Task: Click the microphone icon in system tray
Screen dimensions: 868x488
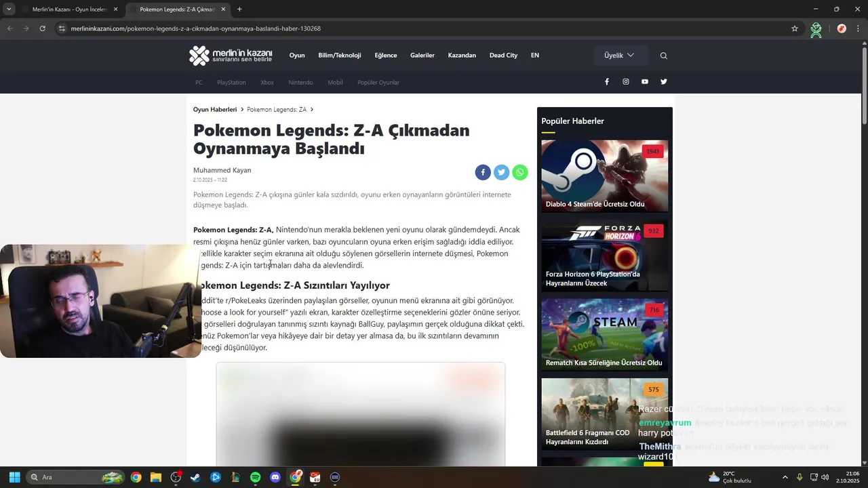Action: (800, 477)
